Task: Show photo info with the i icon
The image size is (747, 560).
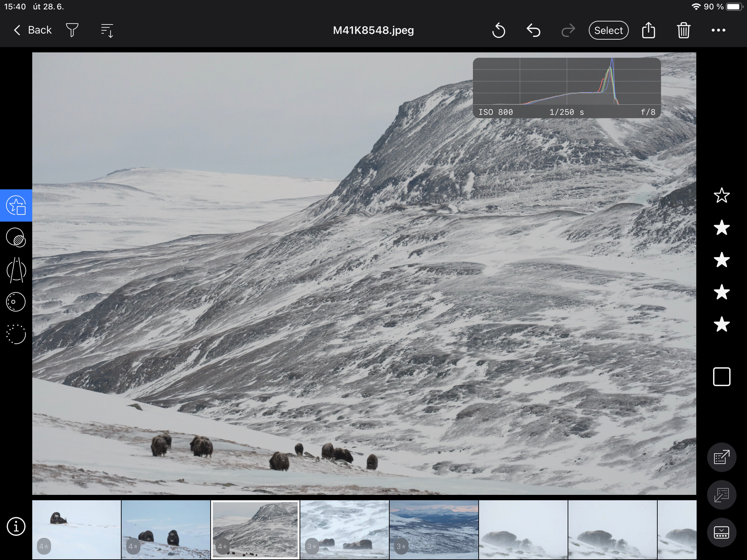Action: [16, 526]
